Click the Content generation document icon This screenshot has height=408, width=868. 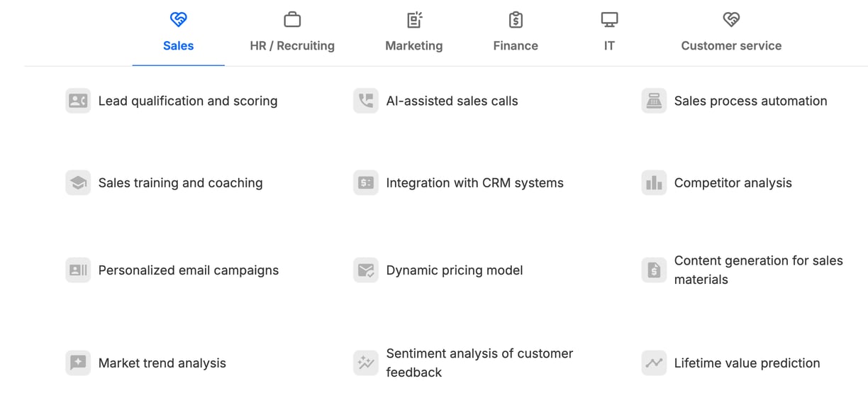pos(654,270)
